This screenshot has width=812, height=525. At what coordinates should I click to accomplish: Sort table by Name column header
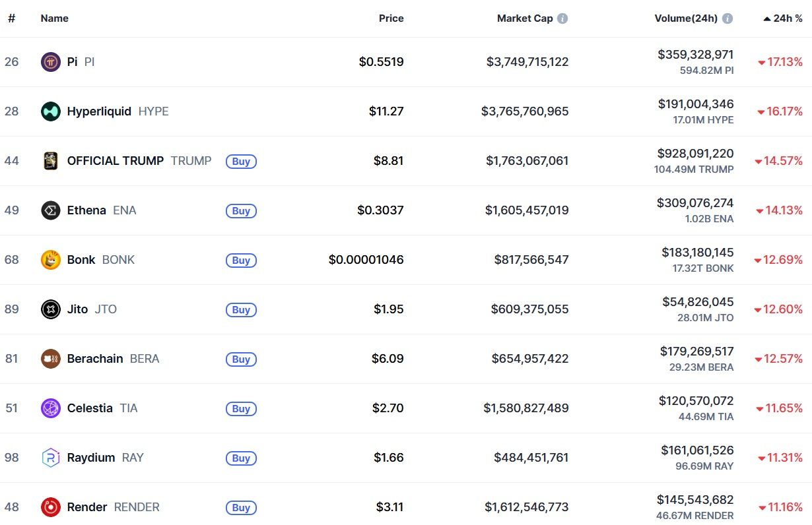(x=54, y=18)
